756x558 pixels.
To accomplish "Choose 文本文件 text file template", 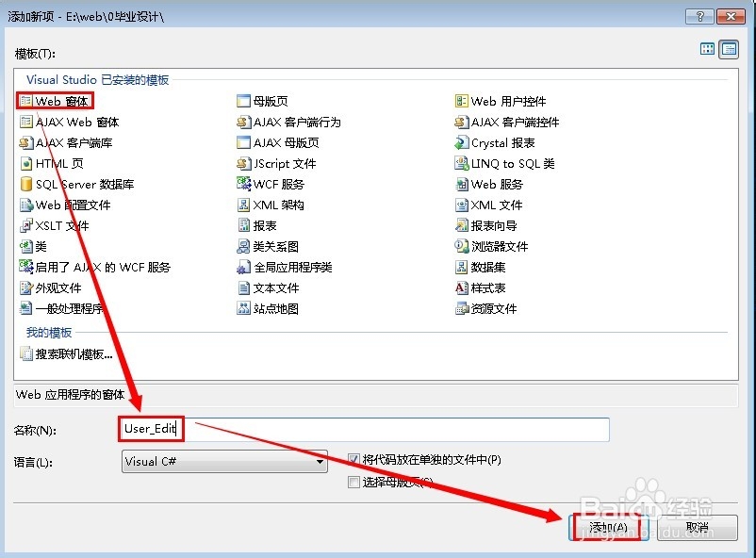I will click(269, 287).
